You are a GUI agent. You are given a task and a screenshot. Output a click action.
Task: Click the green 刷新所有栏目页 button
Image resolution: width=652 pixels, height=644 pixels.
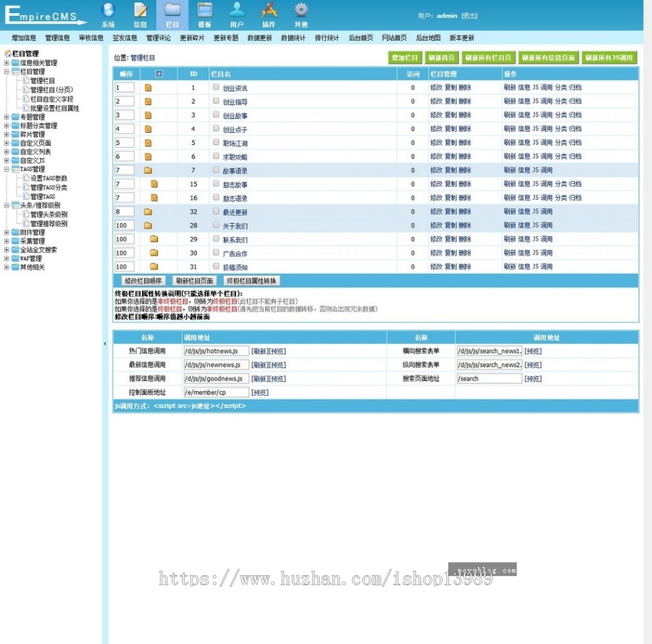coord(488,58)
